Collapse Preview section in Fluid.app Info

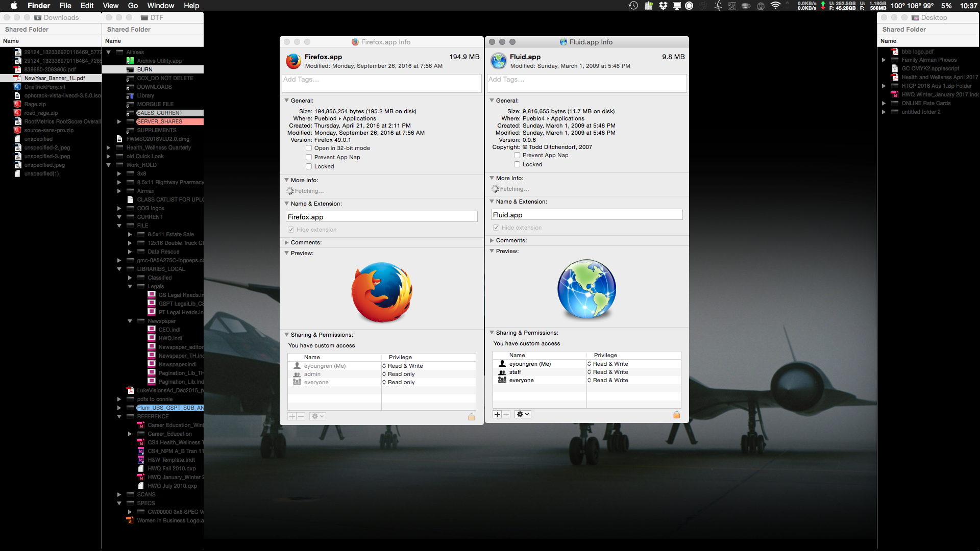[x=492, y=251]
